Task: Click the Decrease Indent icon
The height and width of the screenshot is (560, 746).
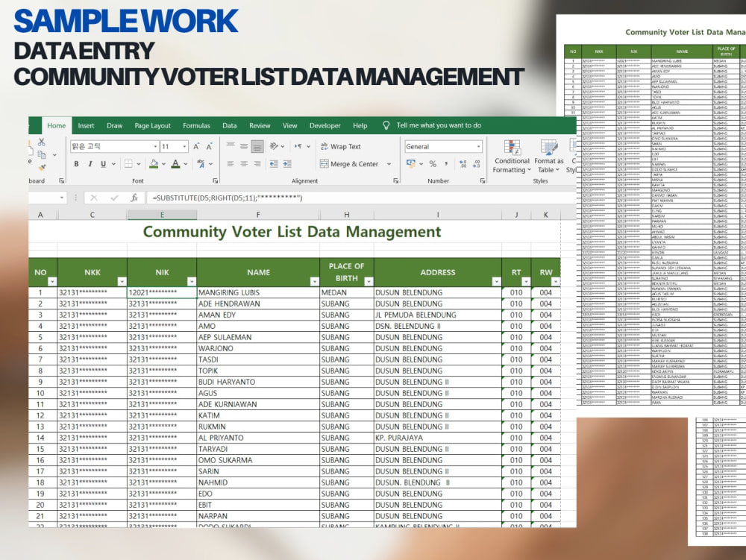Action: [274, 164]
